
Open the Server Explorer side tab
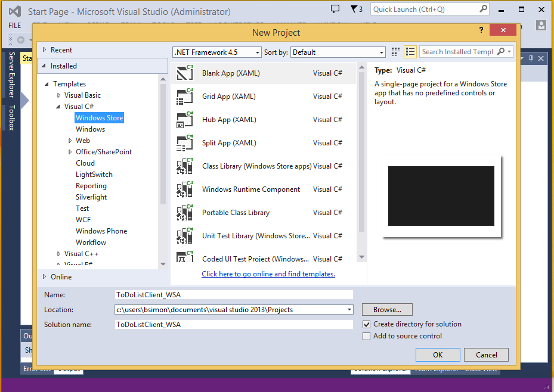pos(11,75)
